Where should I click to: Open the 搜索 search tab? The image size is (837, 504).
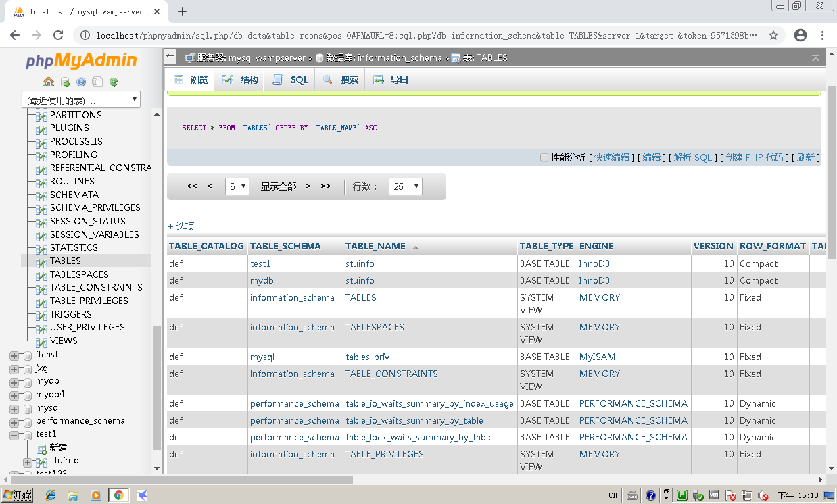click(x=341, y=80)
